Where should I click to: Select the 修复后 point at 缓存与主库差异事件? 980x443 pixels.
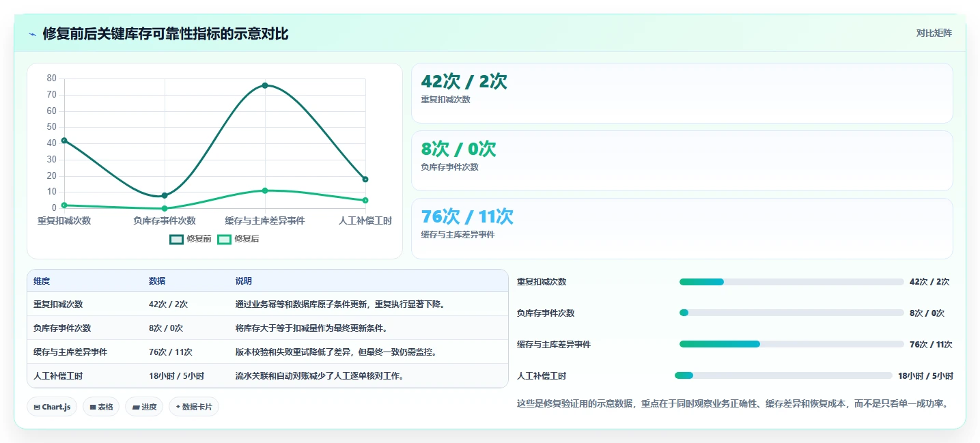click(265, 190)
